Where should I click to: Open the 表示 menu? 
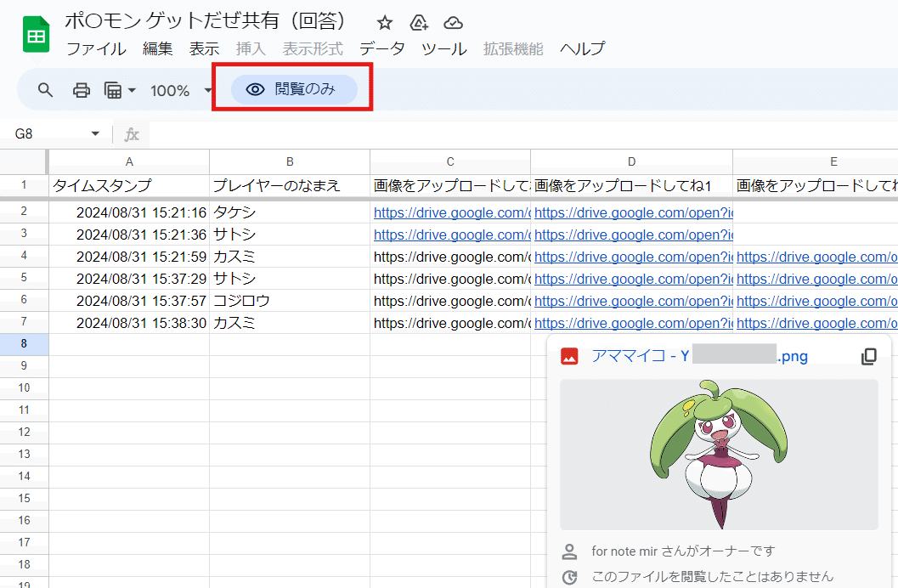coord(205,49)
